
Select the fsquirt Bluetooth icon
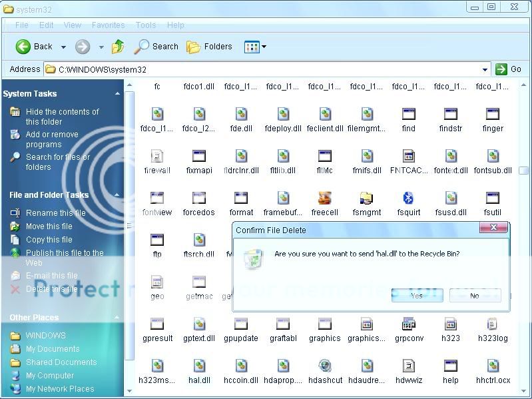[408, 199]
